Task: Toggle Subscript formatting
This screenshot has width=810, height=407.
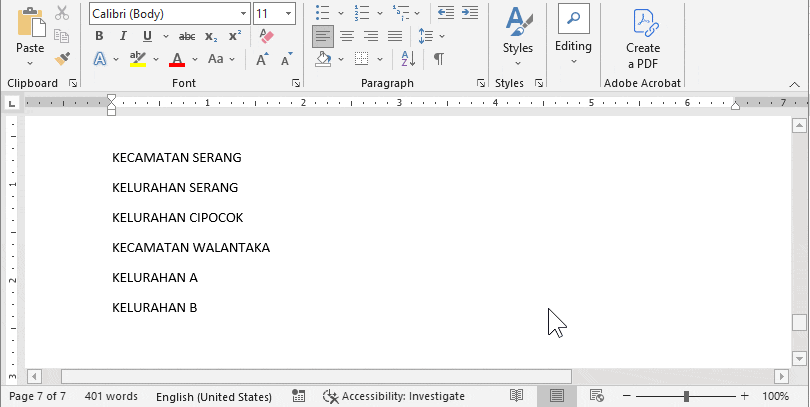Action: (211, 36)
